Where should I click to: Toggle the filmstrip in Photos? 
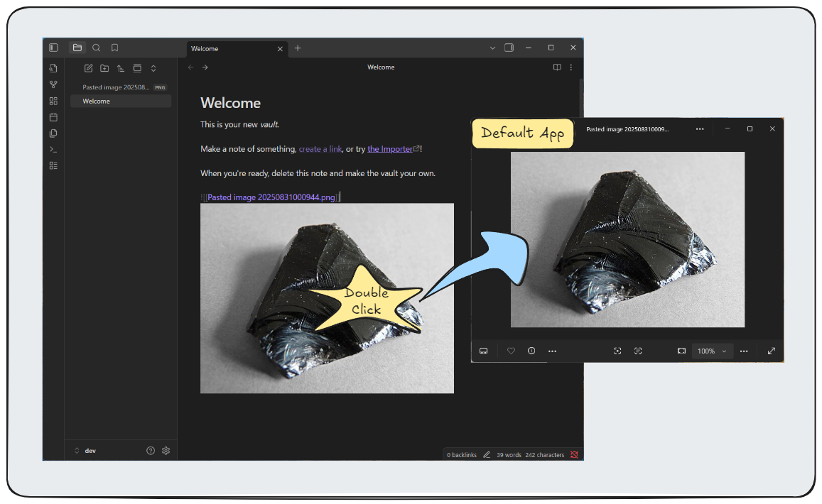[484, 351]
